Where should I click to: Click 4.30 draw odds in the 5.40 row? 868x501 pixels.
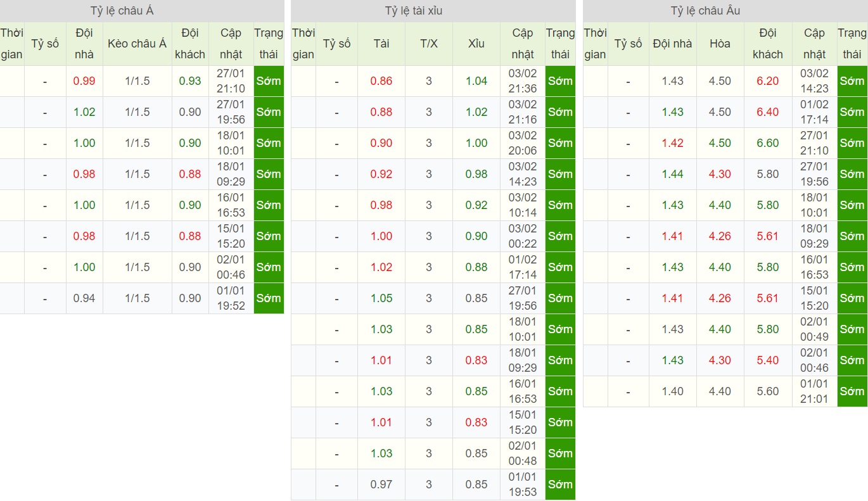(x=720, y=360)
